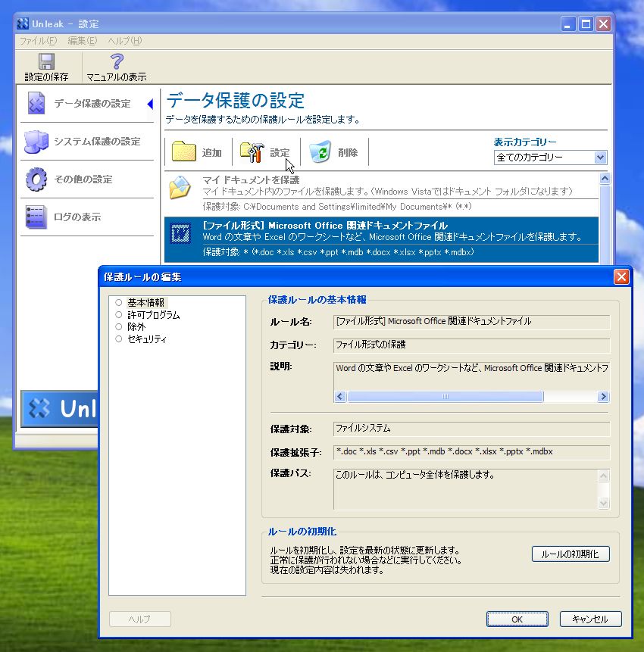Open the マニュアルの表示 question mark icon
The height and width of the screenshot is (652, 644).
117,61
